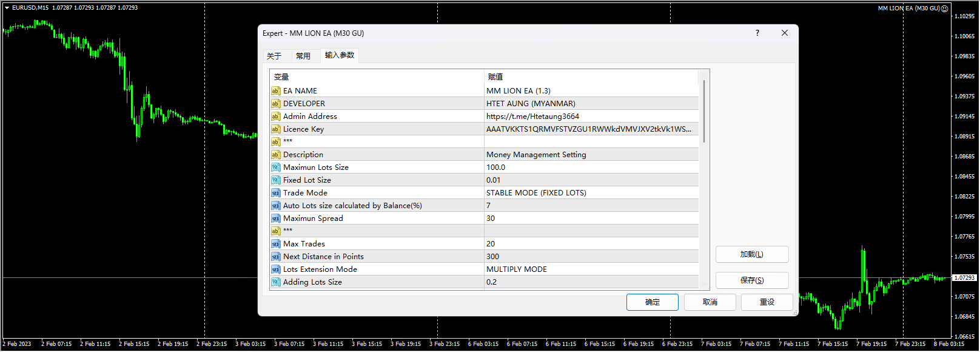Open the Trade Mode value dropdown
Image resolution: width=980 pixels, height=352 pixels.
click(591, 193)
